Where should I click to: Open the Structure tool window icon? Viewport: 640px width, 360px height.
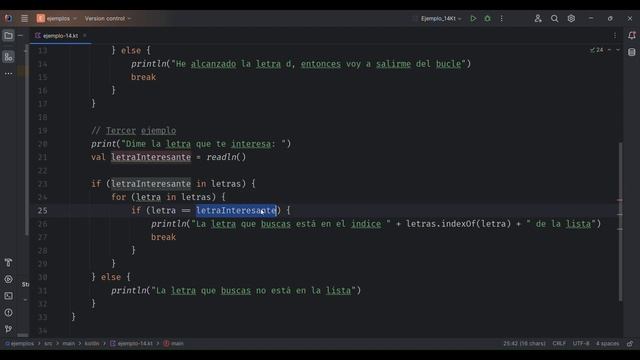coord(8,57)
